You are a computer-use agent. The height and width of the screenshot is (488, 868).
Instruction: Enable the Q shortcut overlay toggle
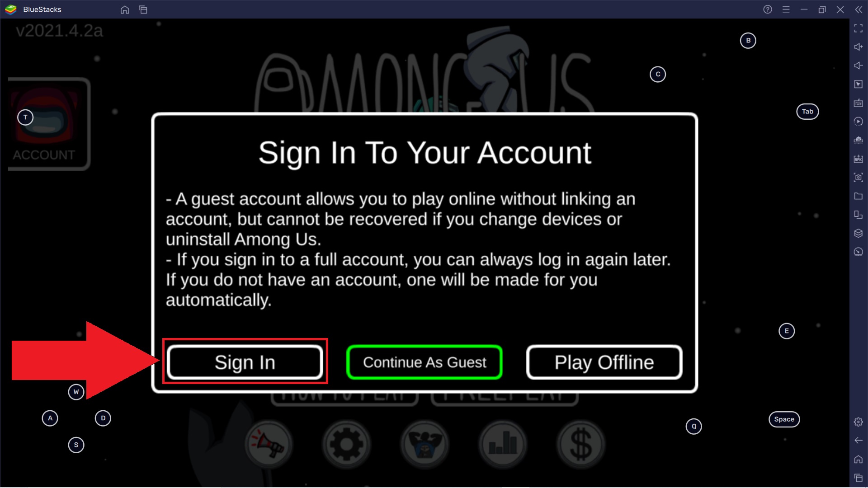[693, 426]
